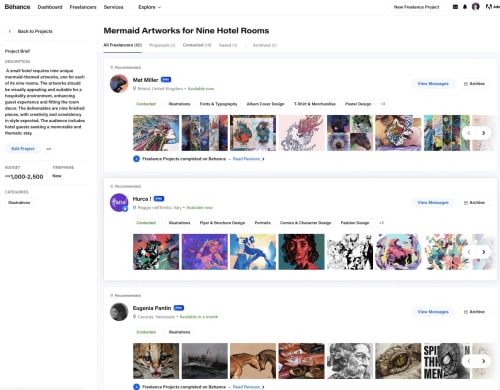Advance Mat Miller's gallery with next arrow
The height and width of the screenshot is (390, 500).
click(x=483, y=133)
